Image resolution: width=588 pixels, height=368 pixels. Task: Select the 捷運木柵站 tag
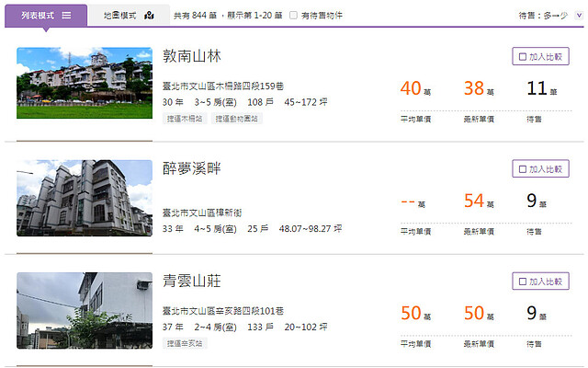tap(185, 119)
